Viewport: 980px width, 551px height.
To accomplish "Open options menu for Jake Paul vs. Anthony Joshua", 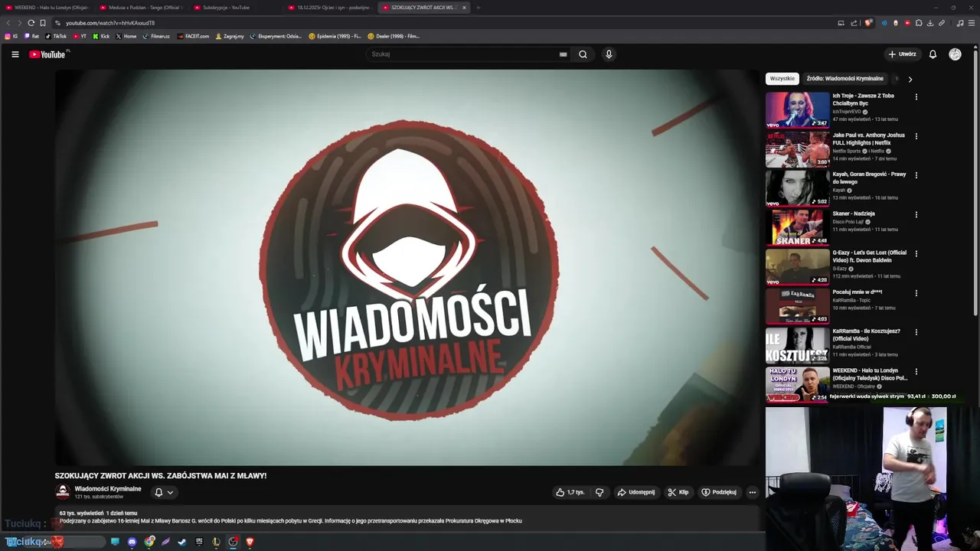I will (916, 136).
